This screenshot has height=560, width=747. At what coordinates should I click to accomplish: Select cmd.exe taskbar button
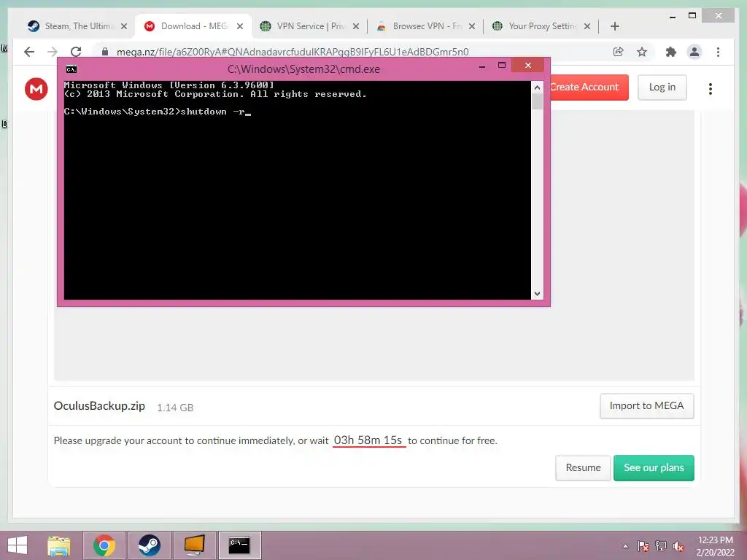click(x=239, y=545)
